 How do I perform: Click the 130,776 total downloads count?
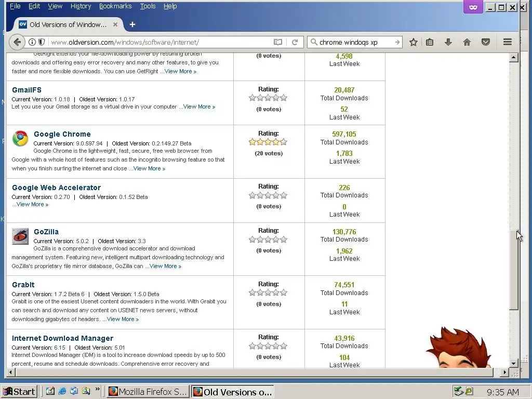pyautogui.click(x=344, y=232)
